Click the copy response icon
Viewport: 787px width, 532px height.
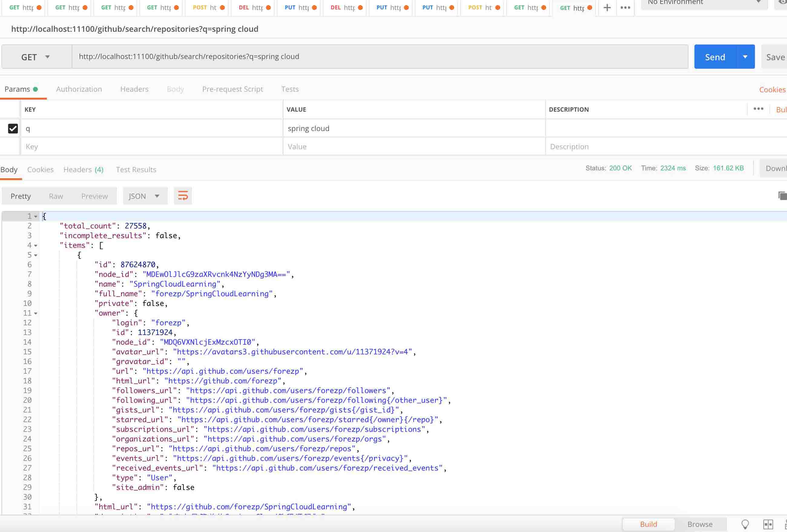point(782,195)
